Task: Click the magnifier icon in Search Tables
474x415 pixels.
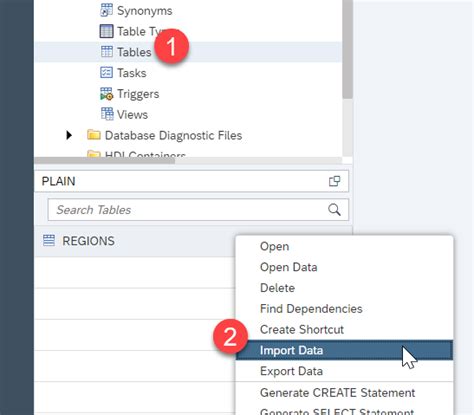Action: coord(334,210)
